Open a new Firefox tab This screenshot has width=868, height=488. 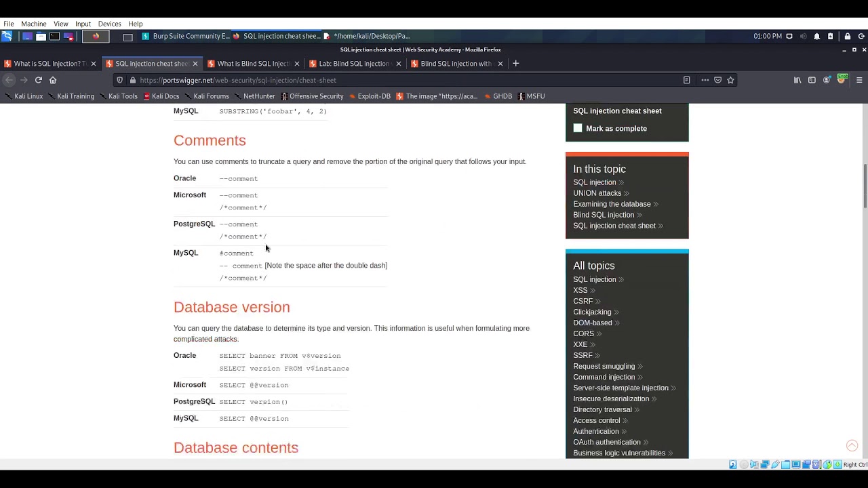[515, 63]
